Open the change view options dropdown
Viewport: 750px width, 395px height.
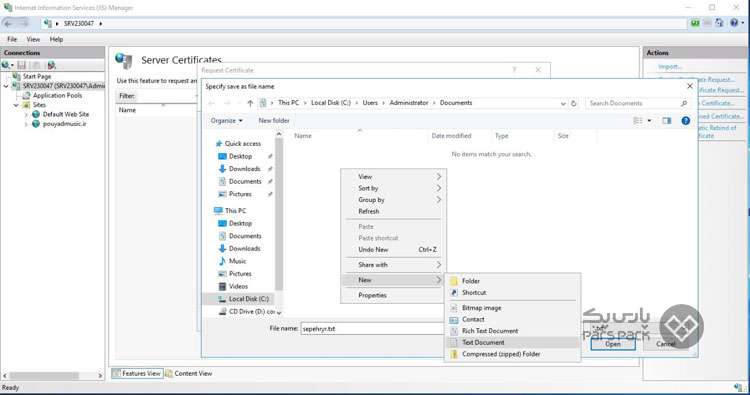click(x=650, y=121)
